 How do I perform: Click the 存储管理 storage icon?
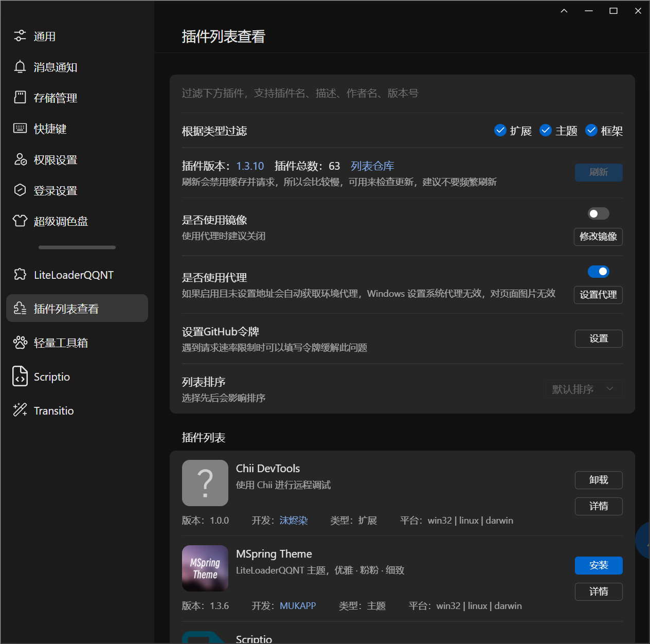click(20, 98)
